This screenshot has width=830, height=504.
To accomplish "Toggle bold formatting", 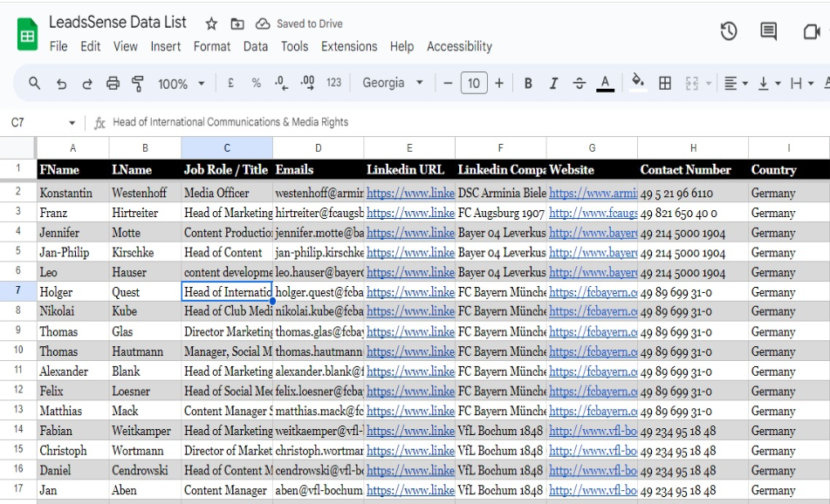I will pyautogui.click(x=527, y=82).
